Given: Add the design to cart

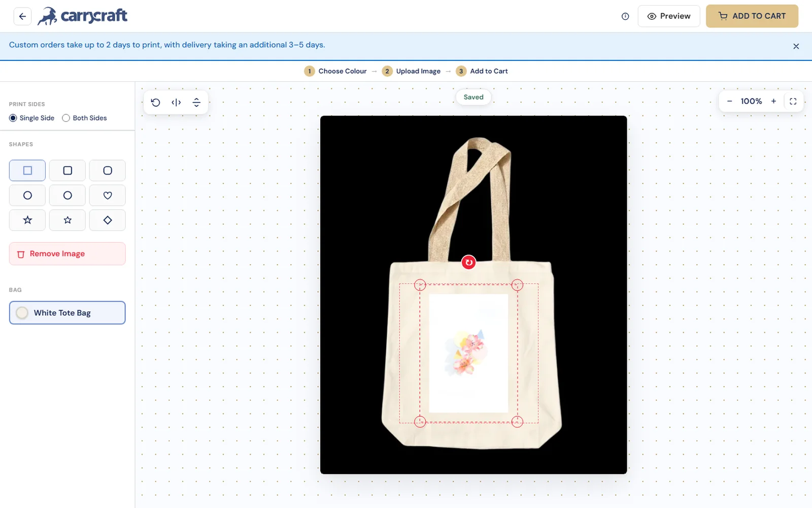Looking at the screenshot, I should 752,16.
